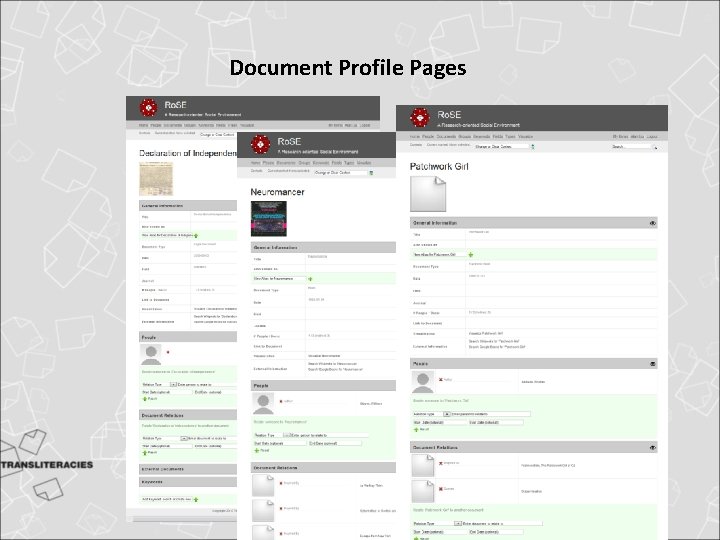Click the second related document thumbnail in Patchwork Girl
Screen dimensions: 720x540
(x=423, y=491)
